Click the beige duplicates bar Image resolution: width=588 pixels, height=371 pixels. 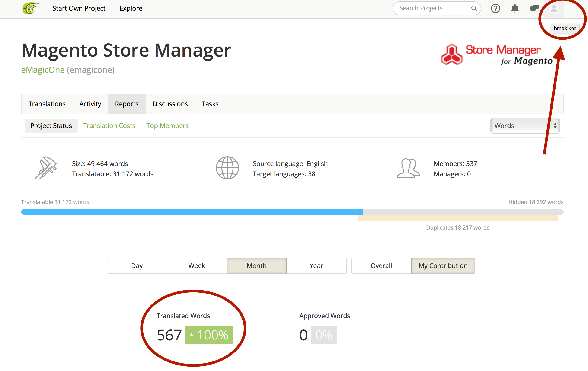pyautogui.click(x=458, y=218)
